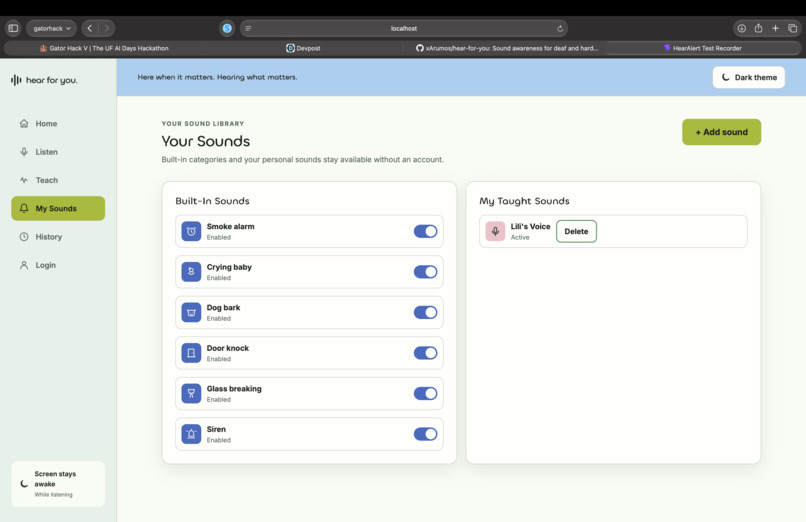
Task: Switch to Gator Hack V hackathon tab
Action: point(104,48)
